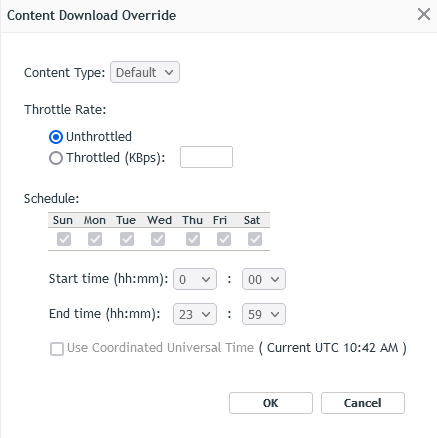This screenshot has width=437, height=438.
Task: Open the Start time hour dropdown
Action: tap(195, 279)
